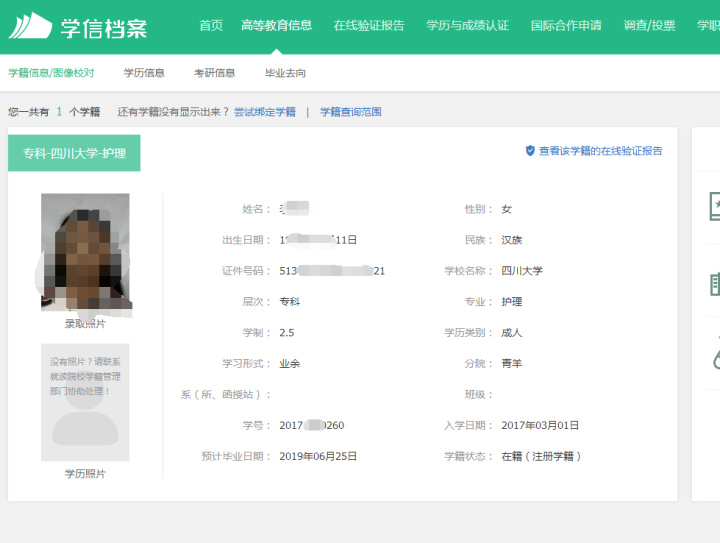Click the 性别 value 女

pos(506,209)
